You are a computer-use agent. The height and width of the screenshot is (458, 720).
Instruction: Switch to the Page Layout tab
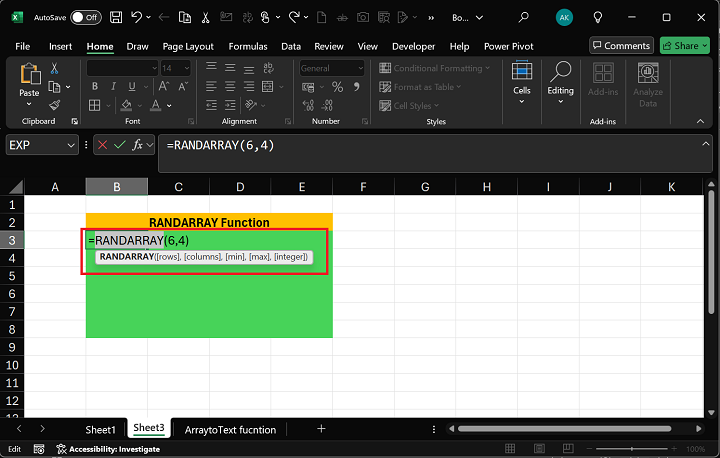click(x=188, y=46)
